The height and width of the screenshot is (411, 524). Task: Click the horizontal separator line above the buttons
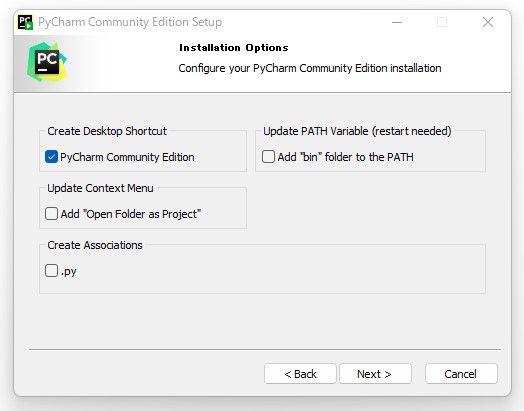(265, 350)
